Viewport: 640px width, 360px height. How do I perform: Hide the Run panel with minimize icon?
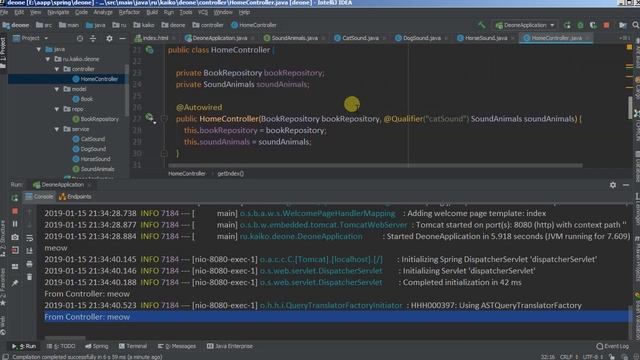point(626,185)
